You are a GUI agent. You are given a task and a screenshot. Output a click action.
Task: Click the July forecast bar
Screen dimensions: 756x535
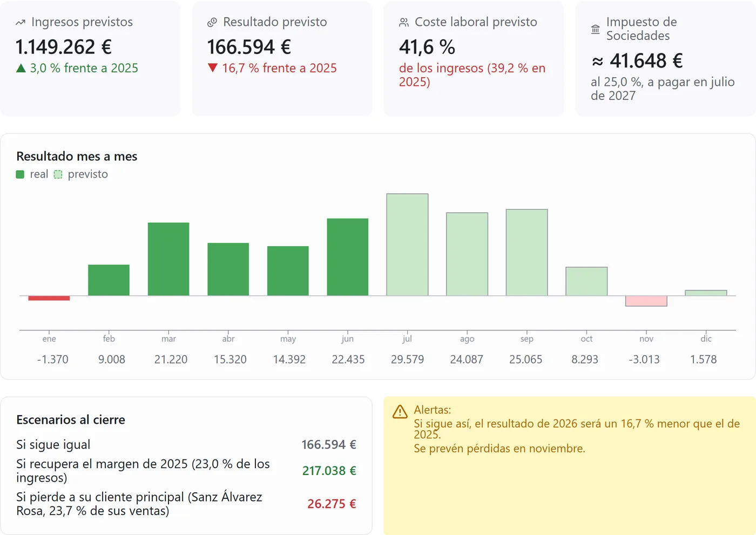[408, 245]
